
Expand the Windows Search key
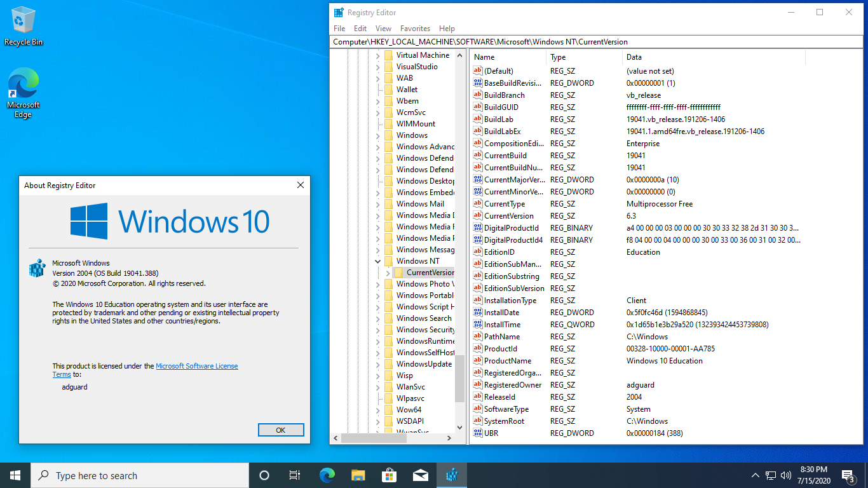pyautogui.click(x=378, y=318)
